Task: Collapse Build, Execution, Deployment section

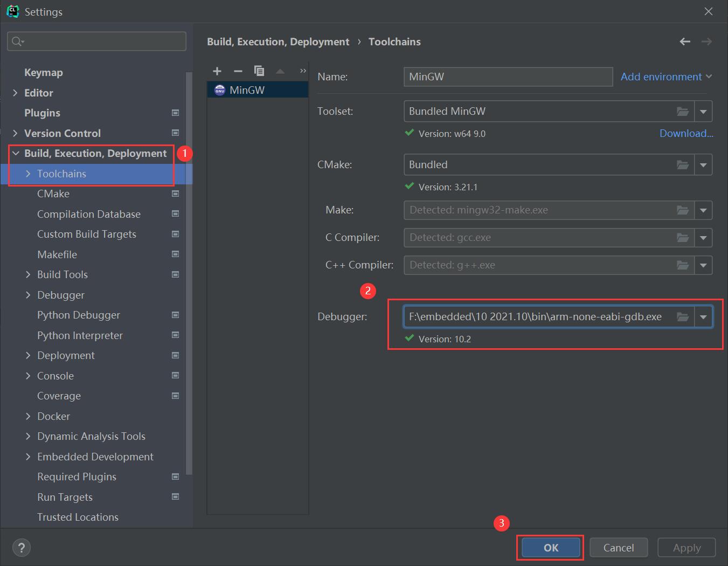Action: click(x=16, y=154)
